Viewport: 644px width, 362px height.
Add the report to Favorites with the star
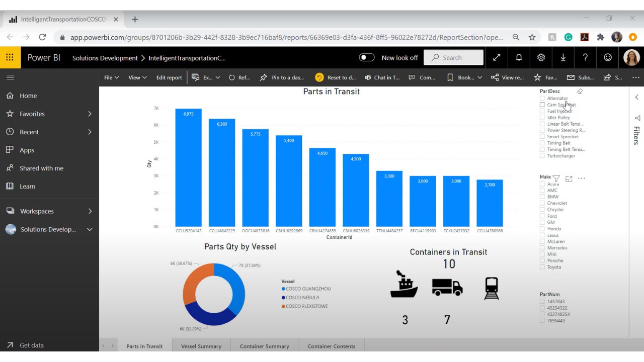click(x=545, y=77)
